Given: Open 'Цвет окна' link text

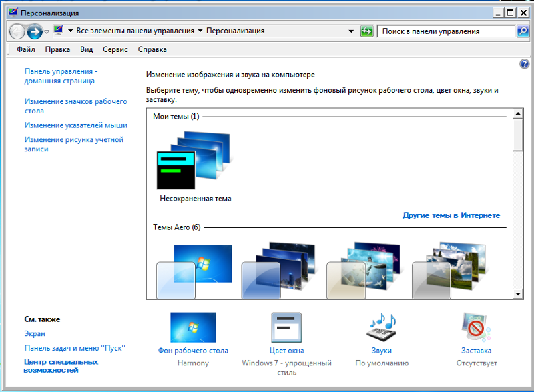Looking at the screenshot, I should point(287,351).
